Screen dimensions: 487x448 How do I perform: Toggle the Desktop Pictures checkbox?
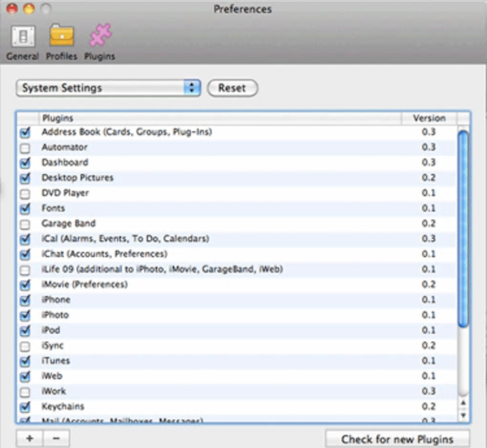click(25, 178)
